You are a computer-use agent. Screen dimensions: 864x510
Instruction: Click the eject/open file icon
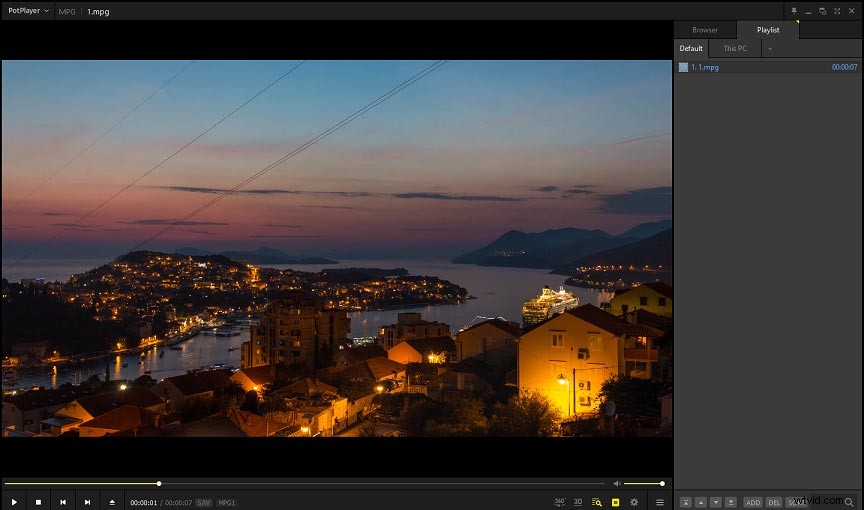[x=112, y=502]
